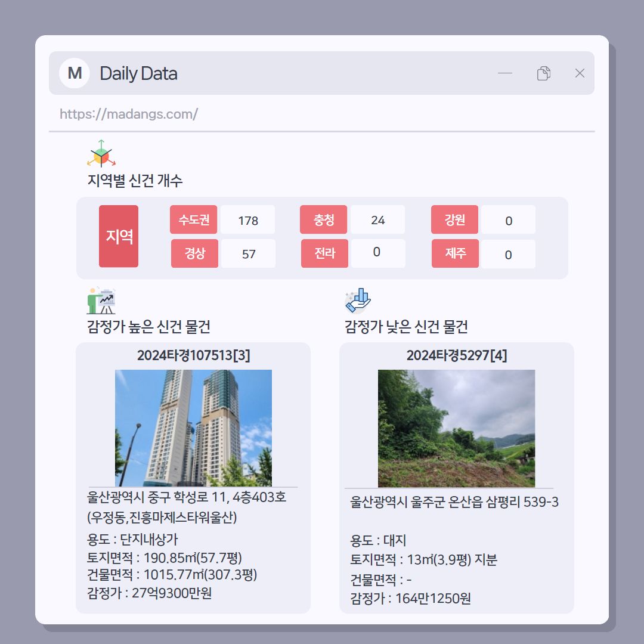Open the apartment tower photo thumbnail
This screenshot has height=644, width=644.
(193, 428)
